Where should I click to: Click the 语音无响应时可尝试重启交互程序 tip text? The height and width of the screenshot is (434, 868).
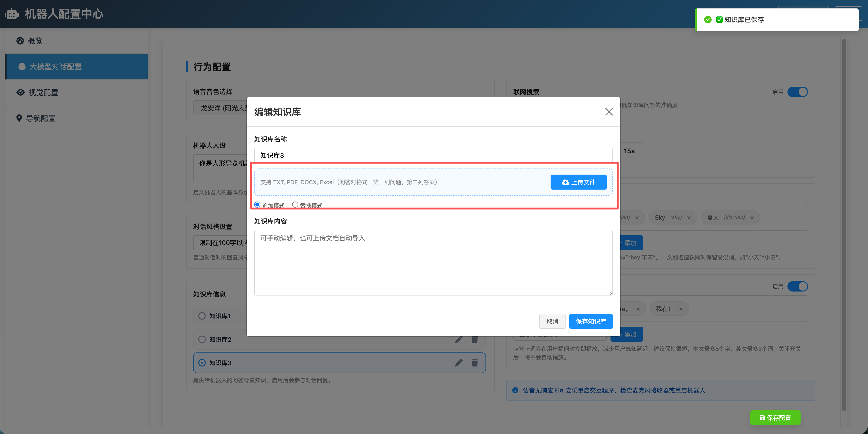point(614,390)
